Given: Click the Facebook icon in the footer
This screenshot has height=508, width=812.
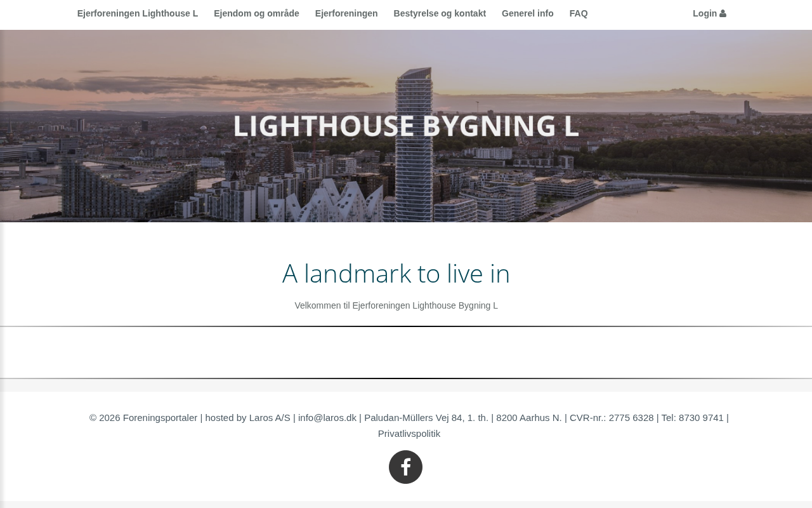Looking at the screenshot, I should pyautogui.click(x=405, y=467).
